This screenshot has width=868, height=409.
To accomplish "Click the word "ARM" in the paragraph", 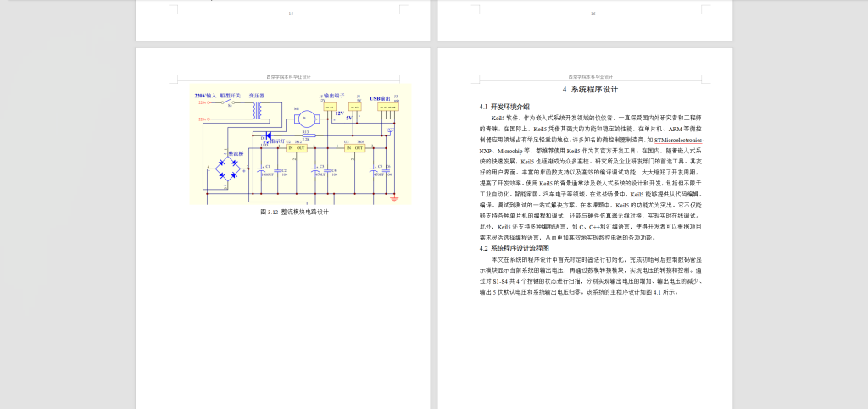I will [x=676, y=128].
